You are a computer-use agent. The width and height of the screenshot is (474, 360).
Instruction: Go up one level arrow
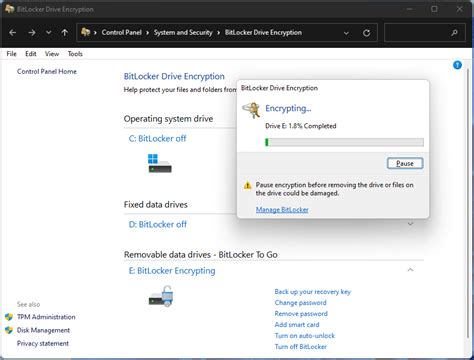(65, 33)
